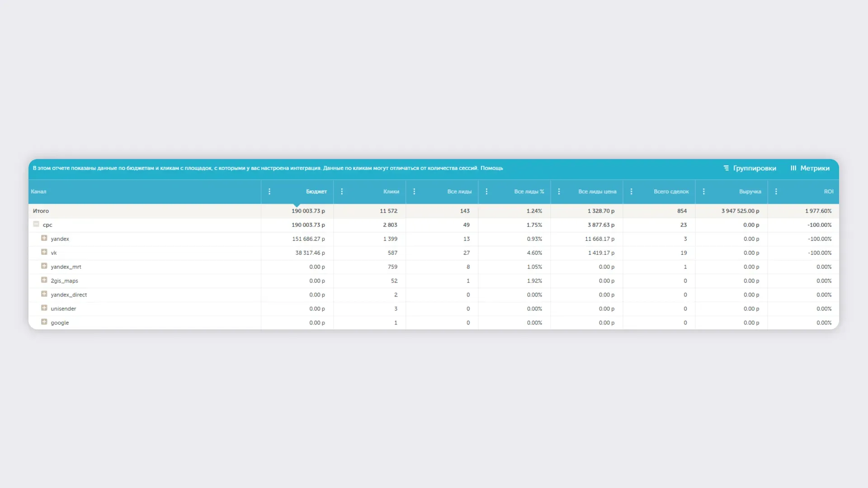This screenshot has height=488, width=868.
Task: Expand the vk row
Action: [44, 252]
